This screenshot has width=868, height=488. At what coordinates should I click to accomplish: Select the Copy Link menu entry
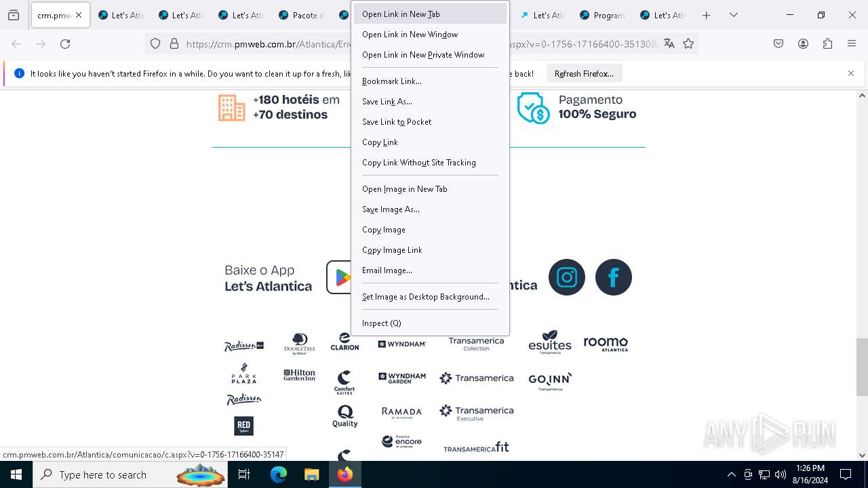(430, 142)
